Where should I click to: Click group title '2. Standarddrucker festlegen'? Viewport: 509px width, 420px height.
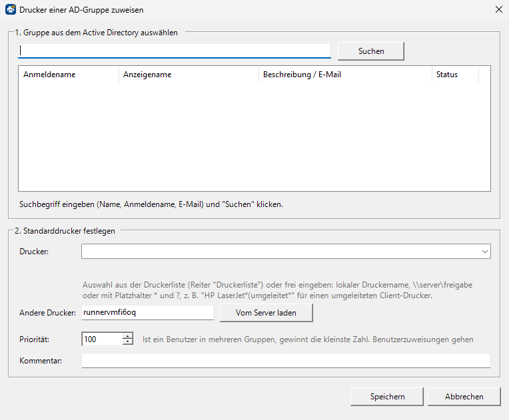(x=65, y=230)
